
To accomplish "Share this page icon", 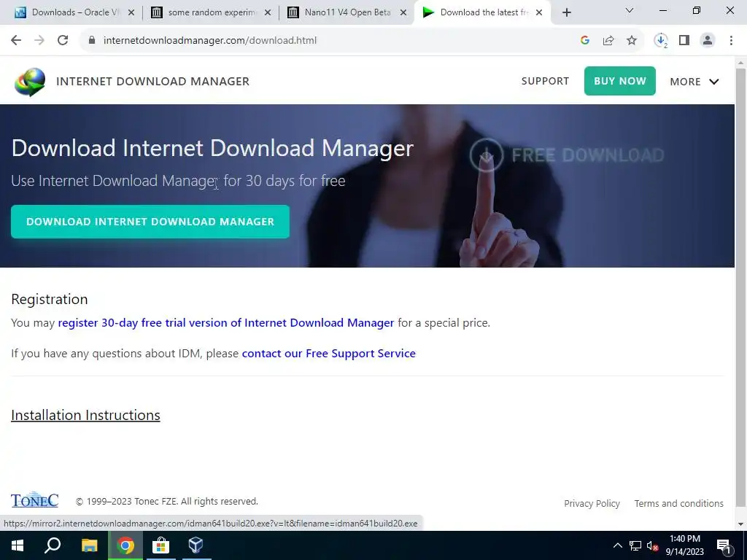I will (x=608, y=41).
